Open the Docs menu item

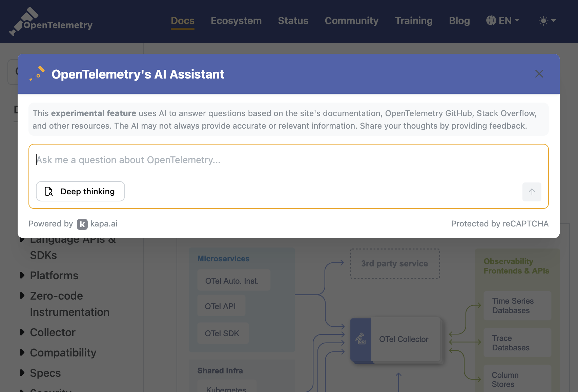[182, 21]
